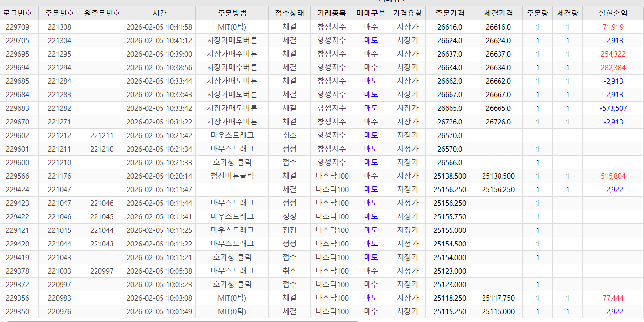The height and width of the screenshot is (322, 644).
Task: Click the 가격유형 column header
Action: coord(407,13)
